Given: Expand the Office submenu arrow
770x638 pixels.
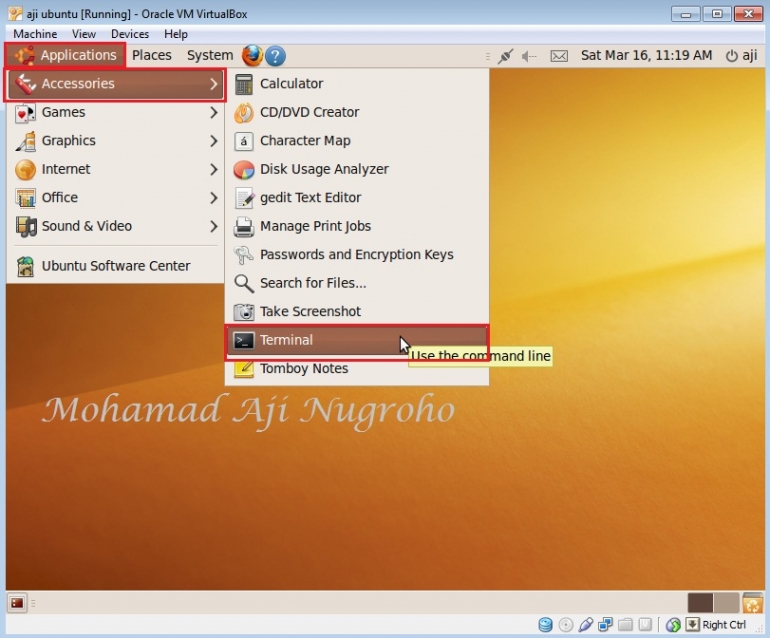Looking at the screenshot, I should (x=214, y=198).
